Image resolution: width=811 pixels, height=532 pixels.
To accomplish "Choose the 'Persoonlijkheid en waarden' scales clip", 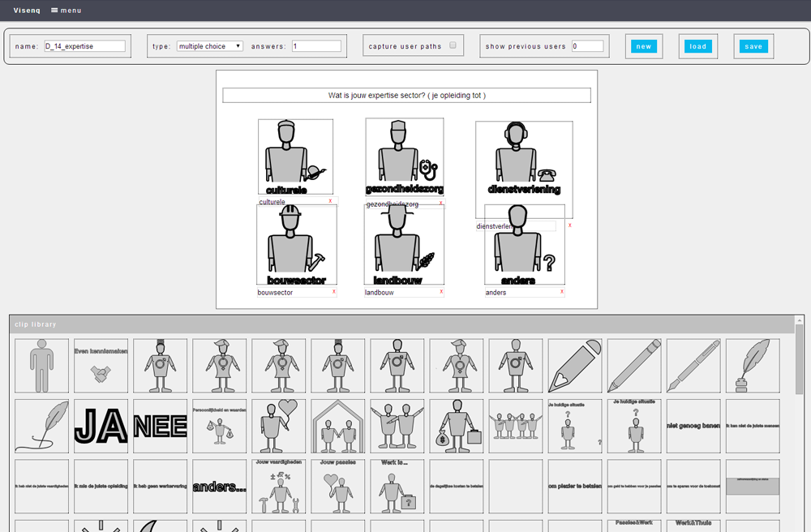I will tap(219, 426).
